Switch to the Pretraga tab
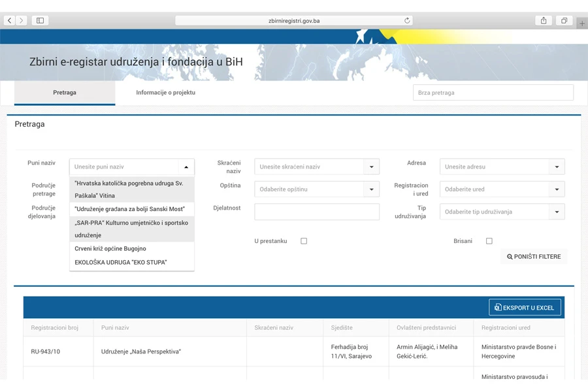588x392 pixels. click(65, 93)
